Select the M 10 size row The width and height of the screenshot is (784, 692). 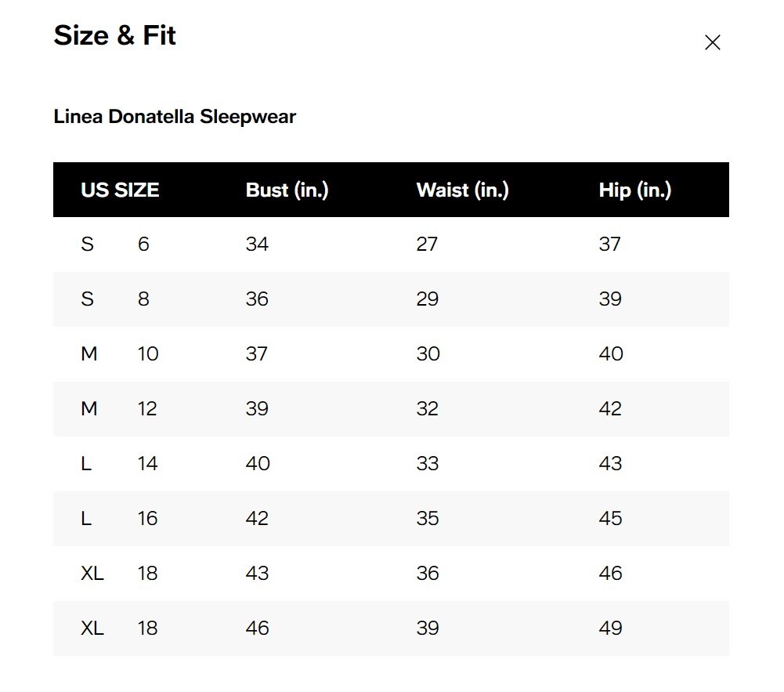[x=391, y=353]
